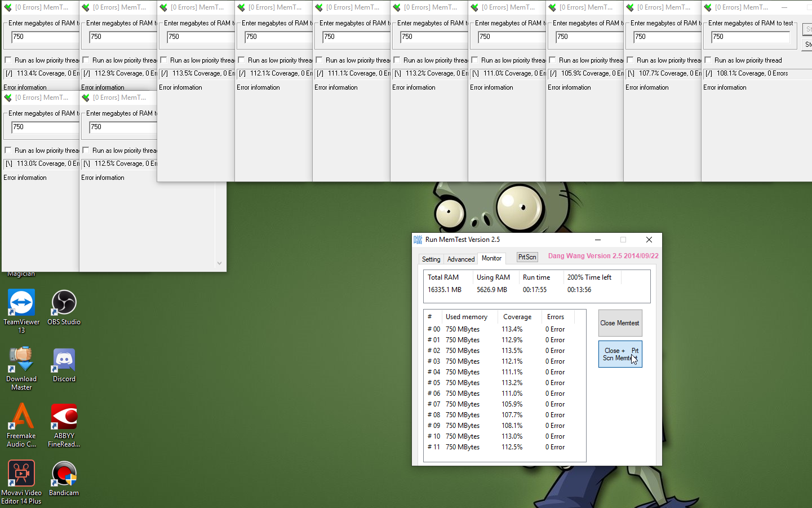Screen dimensions: 812x508
Task: Click the Close + Prt Scn Memtest button
Action: click(x=620, y=354)
